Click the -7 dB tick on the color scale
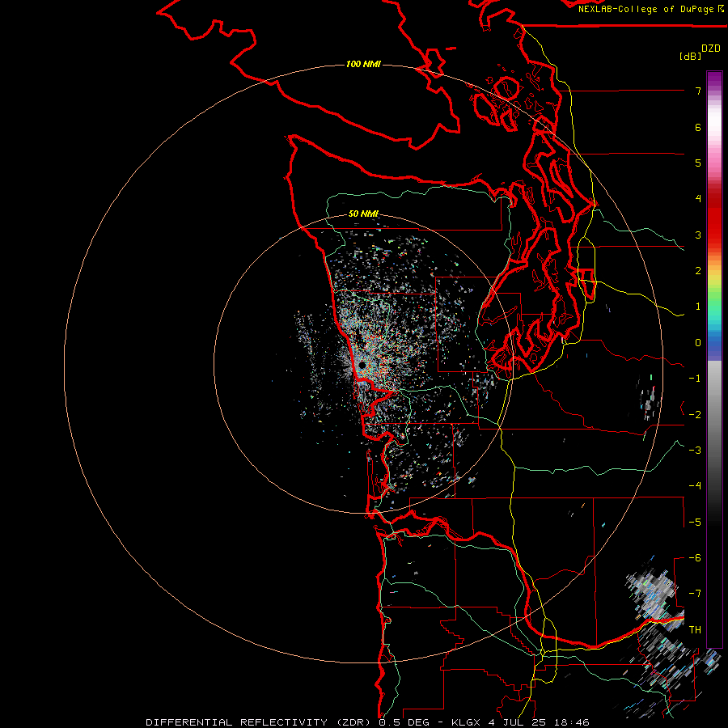The image size is (728, 728). (x=695, y=594)
